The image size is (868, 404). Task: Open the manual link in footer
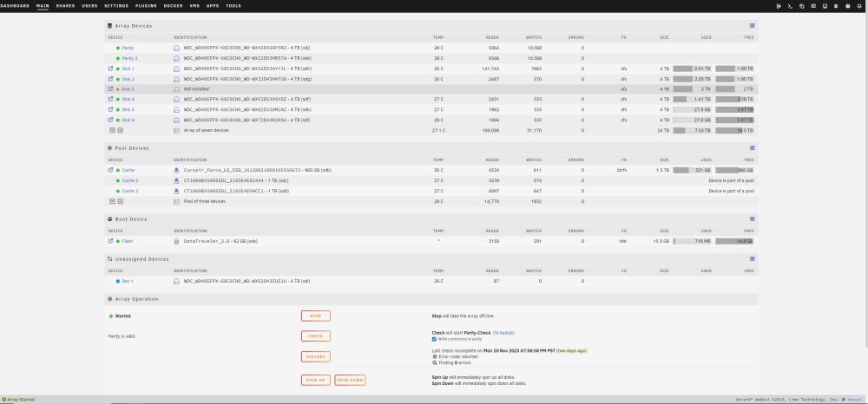[854, 399]
